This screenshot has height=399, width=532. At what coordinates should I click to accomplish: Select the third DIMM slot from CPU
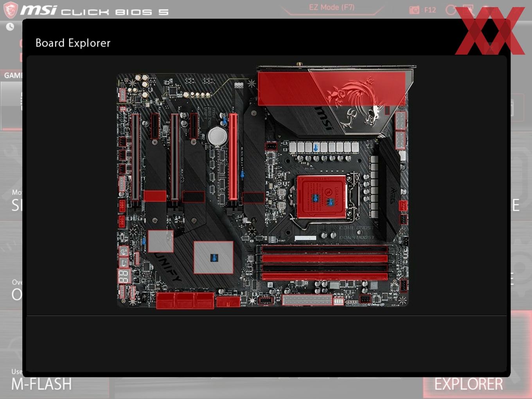(x=325, y=268)
